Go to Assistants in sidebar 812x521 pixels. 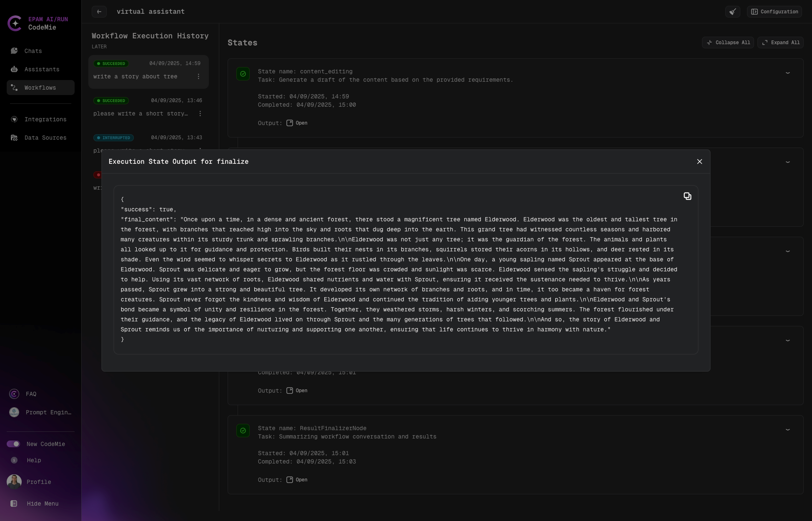click(42, 69)
